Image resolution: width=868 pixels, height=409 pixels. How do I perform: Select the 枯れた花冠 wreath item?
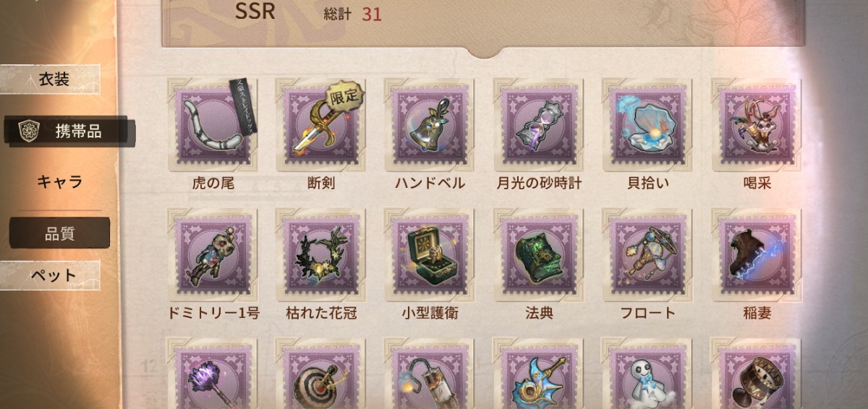(320, 255)
